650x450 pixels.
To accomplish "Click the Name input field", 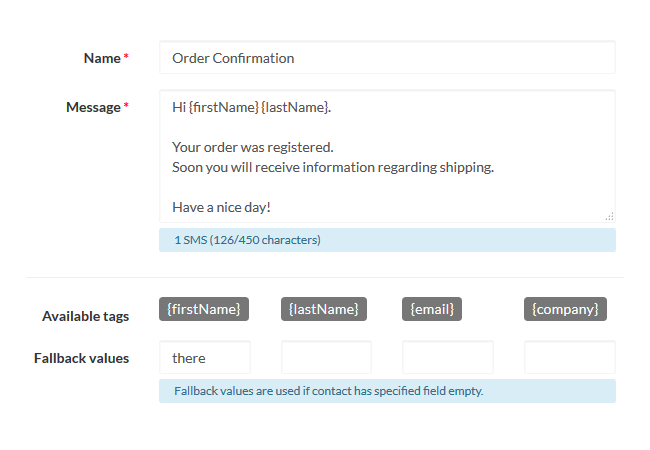I will click(386, 58).
